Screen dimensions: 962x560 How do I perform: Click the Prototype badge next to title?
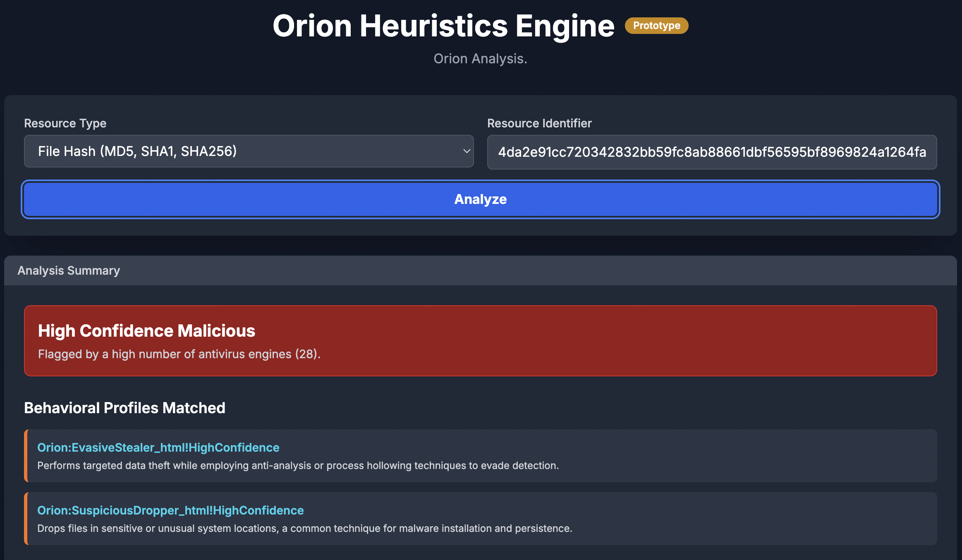pos(656,26)
